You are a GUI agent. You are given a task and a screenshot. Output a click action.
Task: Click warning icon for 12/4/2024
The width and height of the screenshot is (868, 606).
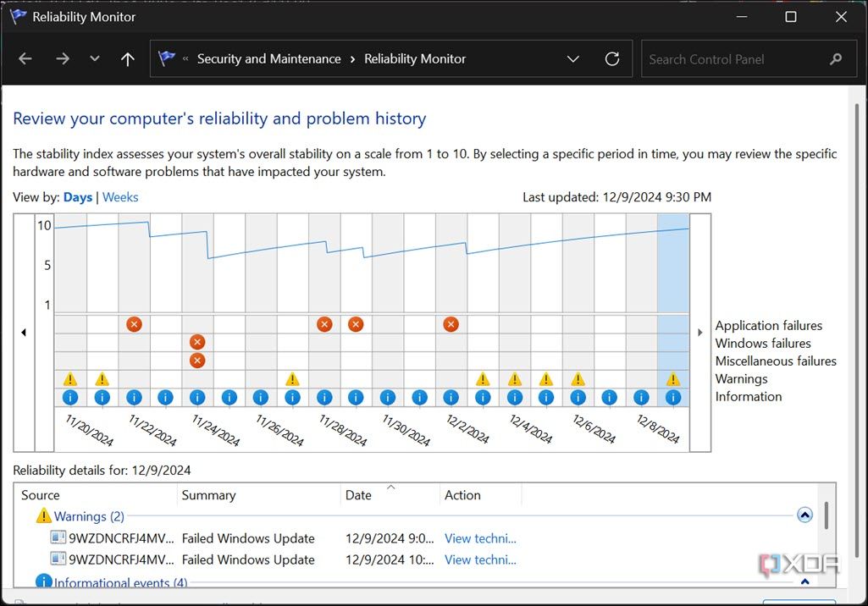[x=514, y=379]
